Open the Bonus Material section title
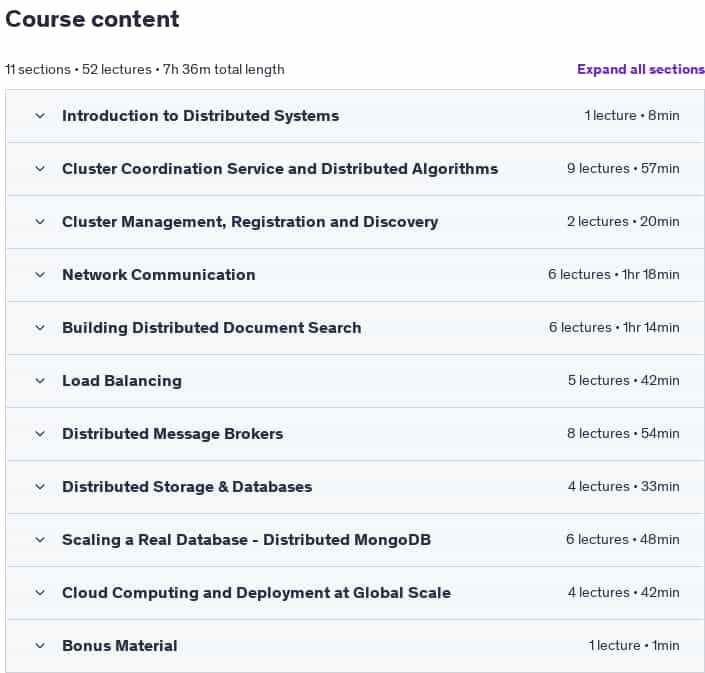The height and width of the screenshot is (673, 705). (120, 646)
